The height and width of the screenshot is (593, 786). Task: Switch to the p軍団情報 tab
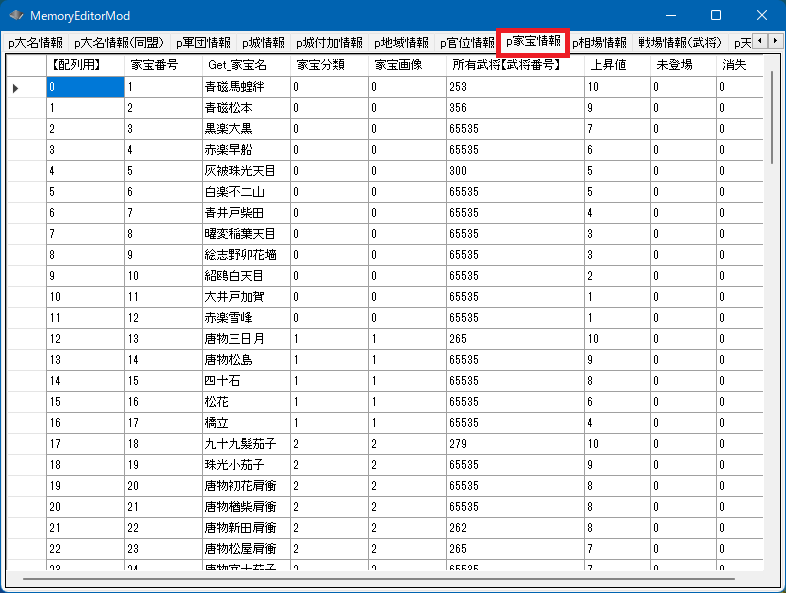pos(203,43)
